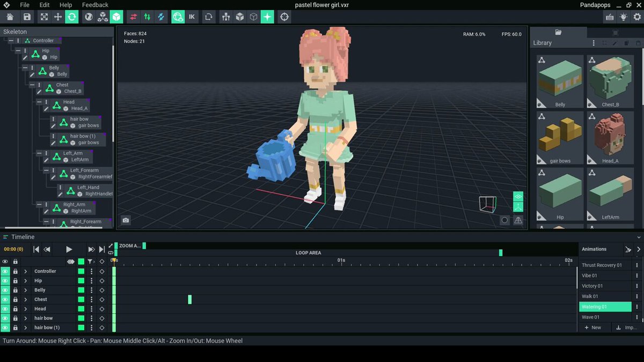Collapse the Left_Arm node in skeleton
The width and height of the screenshot is (644, 362).
(x=39, y=153)
